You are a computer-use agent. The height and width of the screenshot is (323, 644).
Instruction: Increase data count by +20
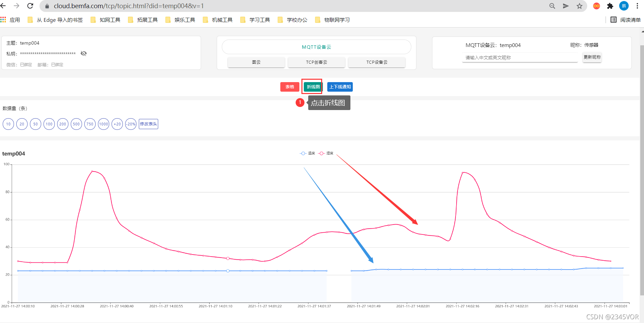click(117, 124)
